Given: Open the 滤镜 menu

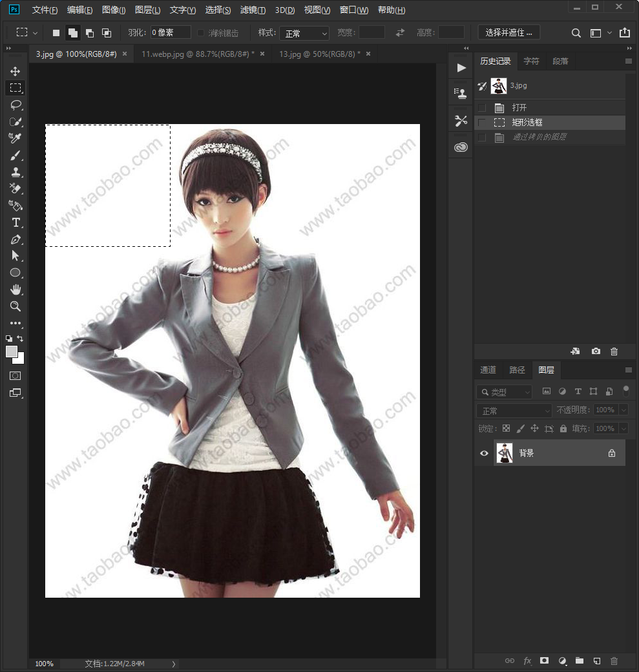Looking at the screenshot, I should (x=253, y=10).
